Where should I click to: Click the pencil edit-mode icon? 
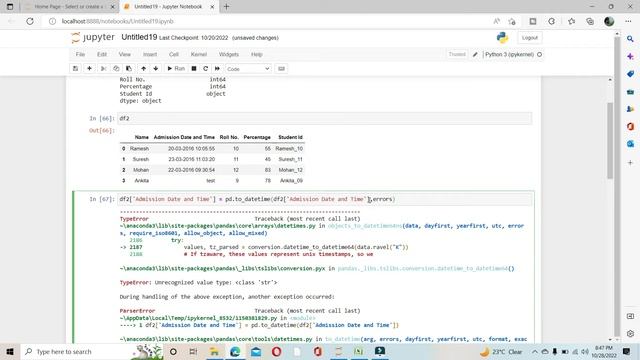tap(475, 54)
